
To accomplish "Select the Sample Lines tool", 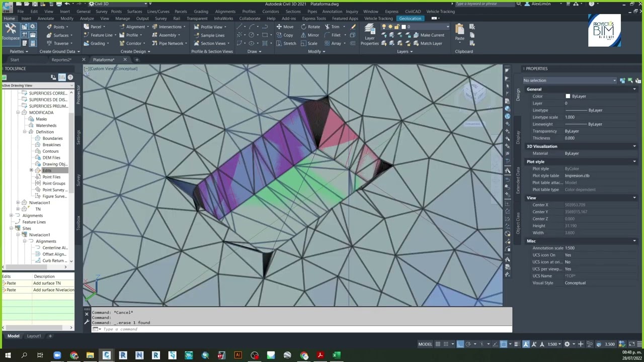I will (x=209, y=35).
